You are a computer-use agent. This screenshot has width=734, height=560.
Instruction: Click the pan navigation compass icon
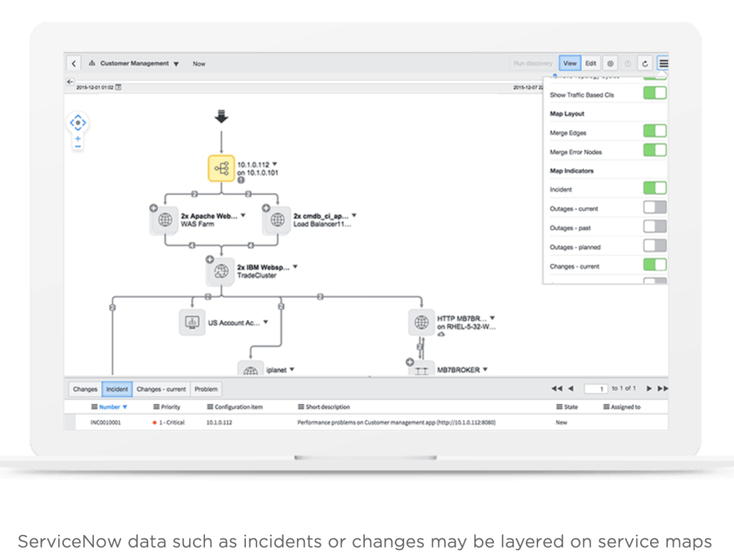click(77, 123)
